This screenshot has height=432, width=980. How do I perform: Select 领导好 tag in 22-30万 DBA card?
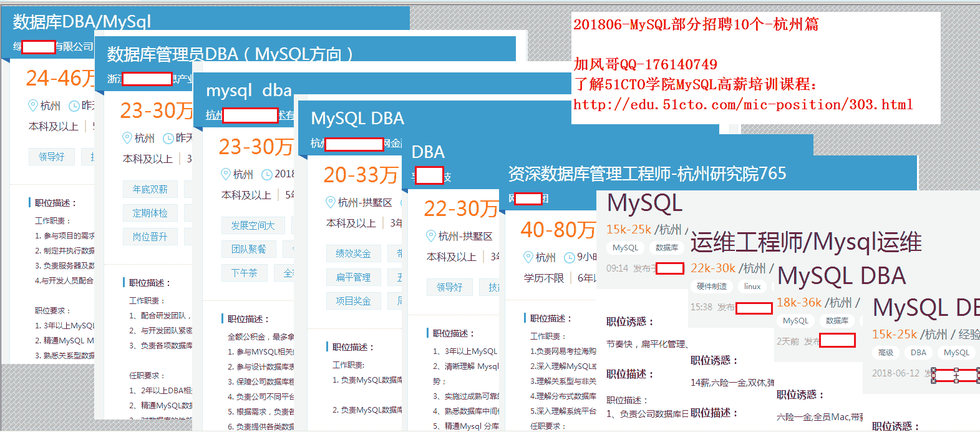pyautogui.click(x=449, y=287)
